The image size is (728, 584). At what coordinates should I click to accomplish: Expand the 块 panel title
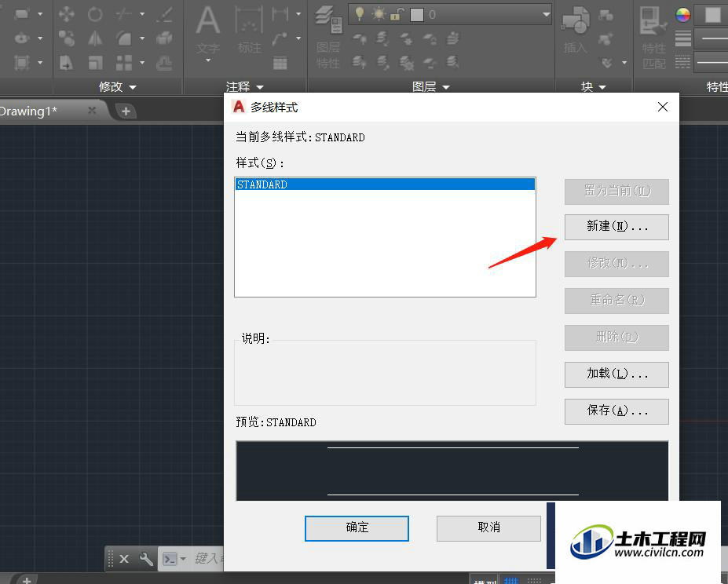click(x=594, y=87)
